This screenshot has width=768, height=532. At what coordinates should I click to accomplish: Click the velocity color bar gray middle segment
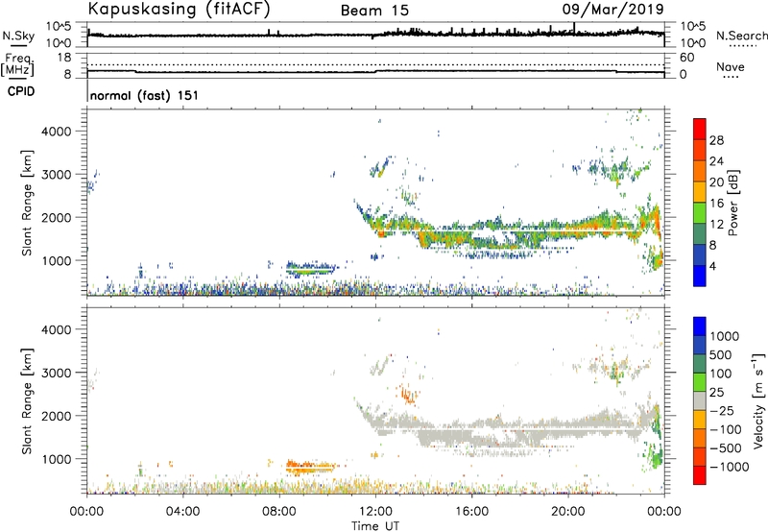click(x=700, y=400)
